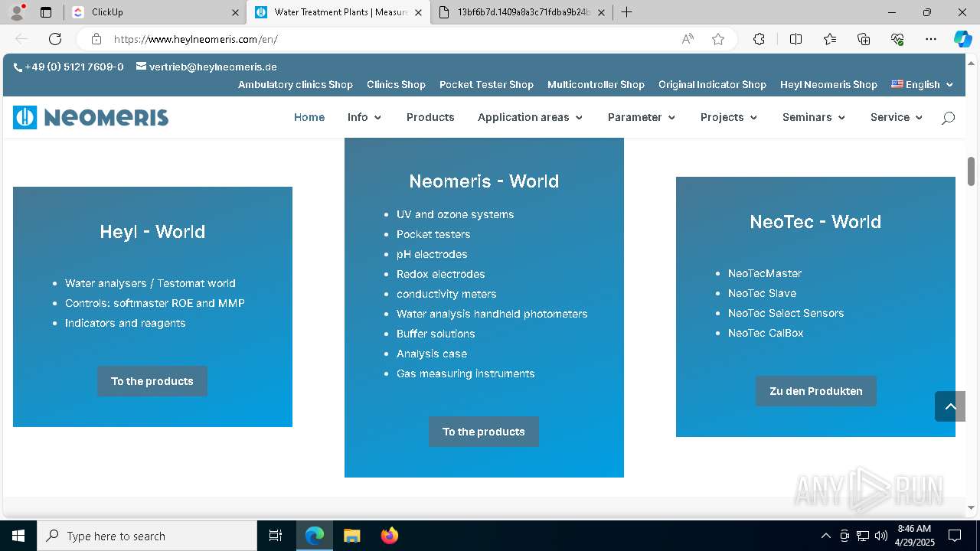Click the browser back arrow
The width and height of the screenshot is (980, 551).
pyautogui.click(x=21, y=39)
